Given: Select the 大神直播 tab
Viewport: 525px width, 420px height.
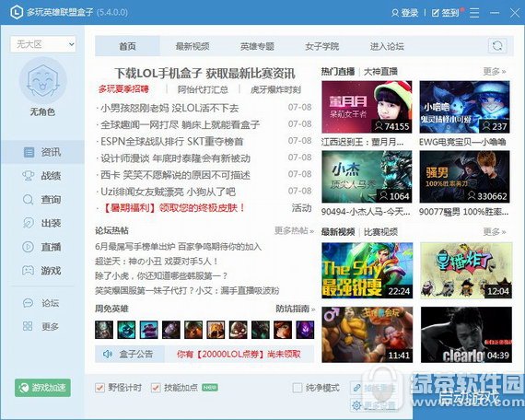Looking at the screenshot, I should 380,71.
